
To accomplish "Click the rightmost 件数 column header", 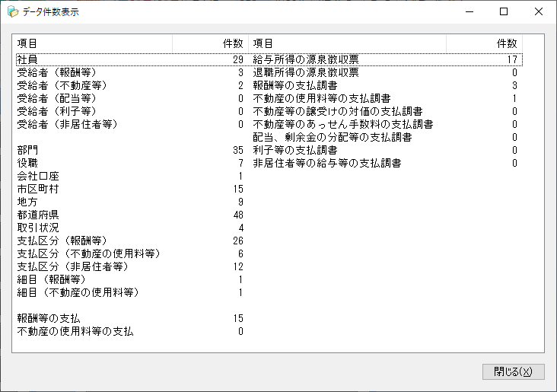I will pos(507,43).
